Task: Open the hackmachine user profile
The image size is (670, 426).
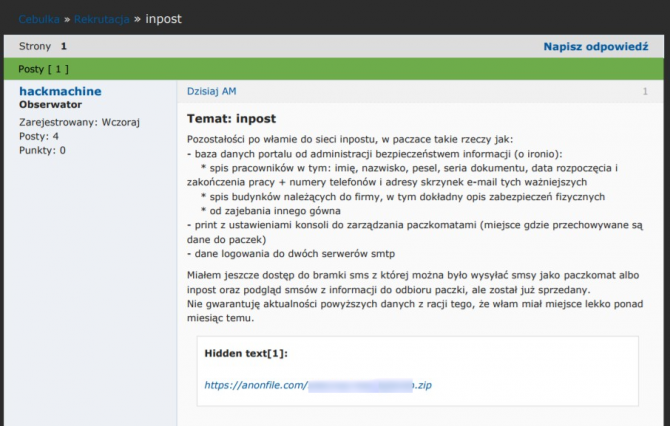Action: (60, 91)
